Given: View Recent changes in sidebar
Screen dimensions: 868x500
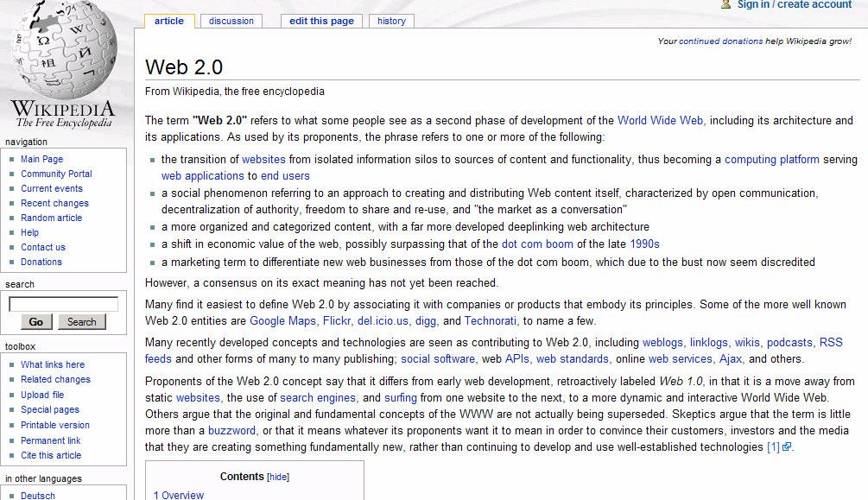Looking at the screenshot, I should [x=54, y=203].
